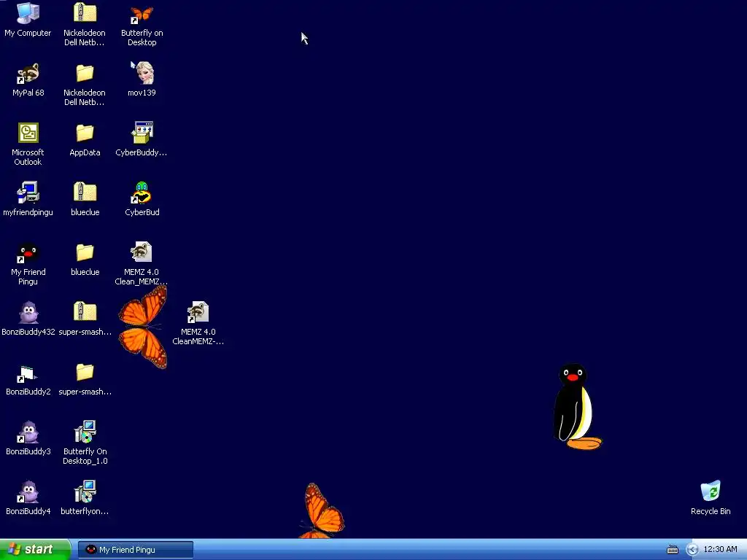Open the Start menu
The height and width of the screenshot is (560, 747).
pyautogui.click(x=35, y=550)
